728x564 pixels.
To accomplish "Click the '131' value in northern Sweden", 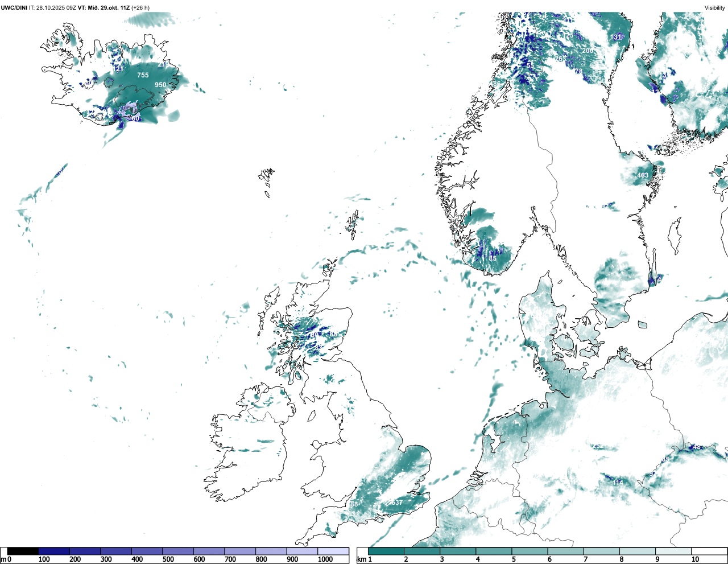I will [617, 37].
